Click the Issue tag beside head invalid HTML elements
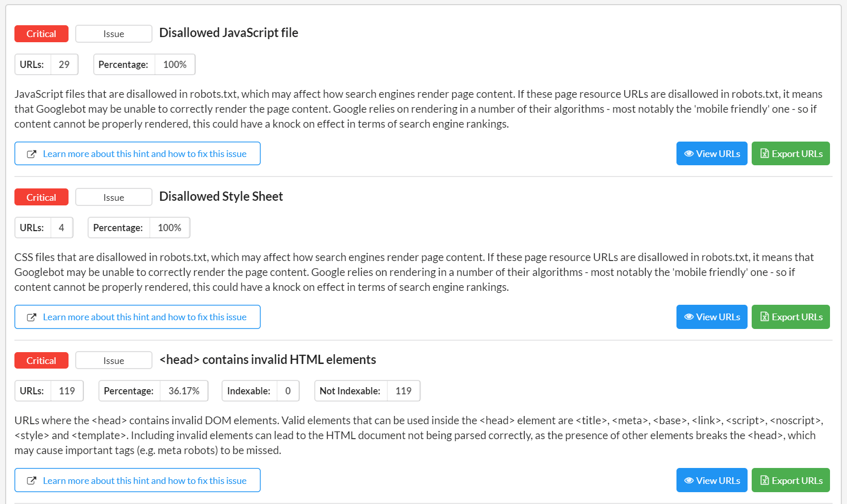847x504 pixels. [x=113, y=361]
